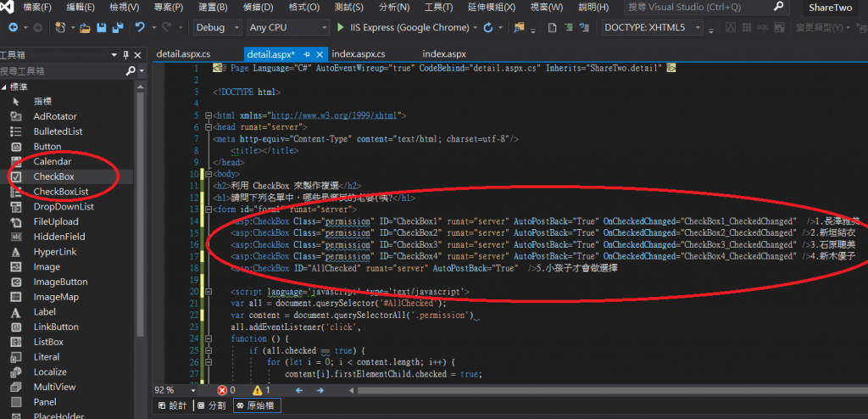The width and height of the screenshot is (868, 419).
Task: Click the toolbox search magnifier icon
Action: click(131, 71)
